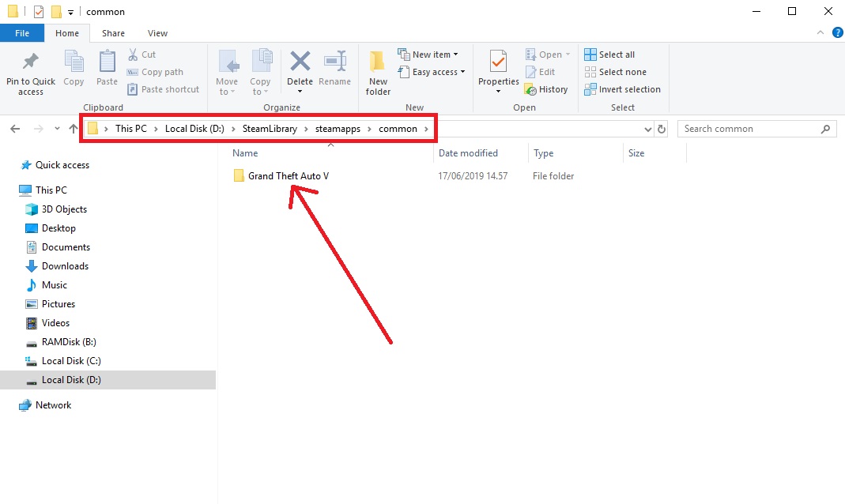The height and width of the screenshot is (504, 845).
Task: Rename the selected item
Action: 334,69
